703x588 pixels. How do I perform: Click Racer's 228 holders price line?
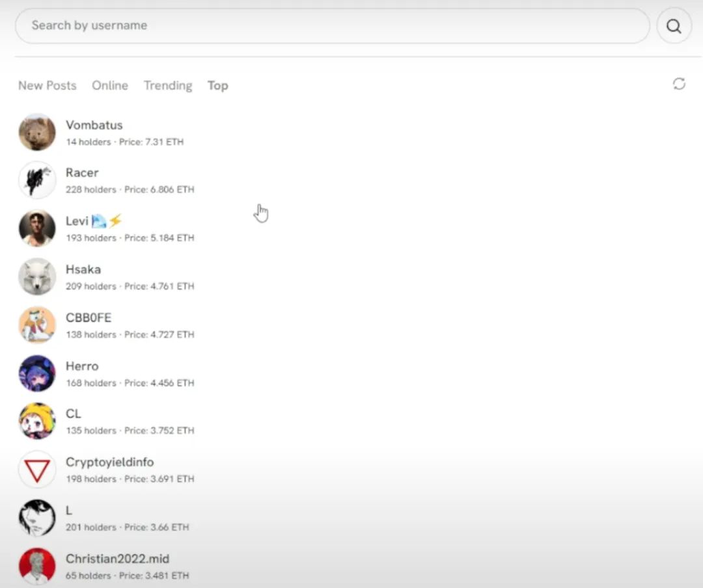click(x=130, y=190)
